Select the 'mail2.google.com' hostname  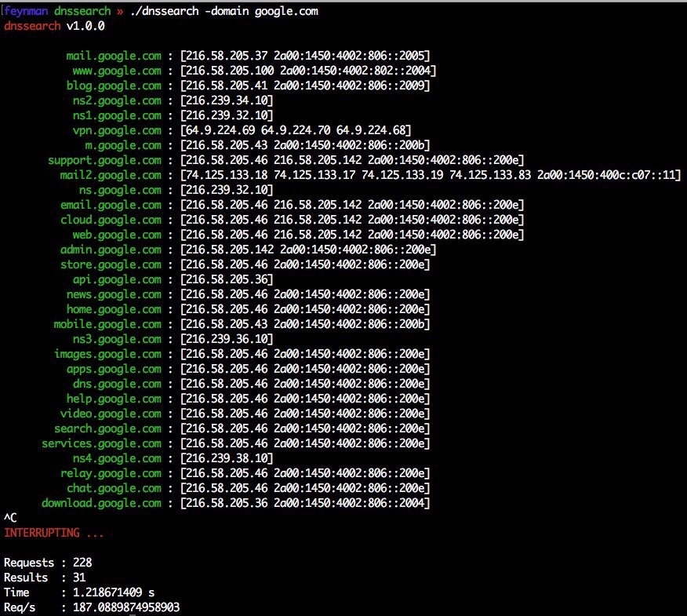111,175
